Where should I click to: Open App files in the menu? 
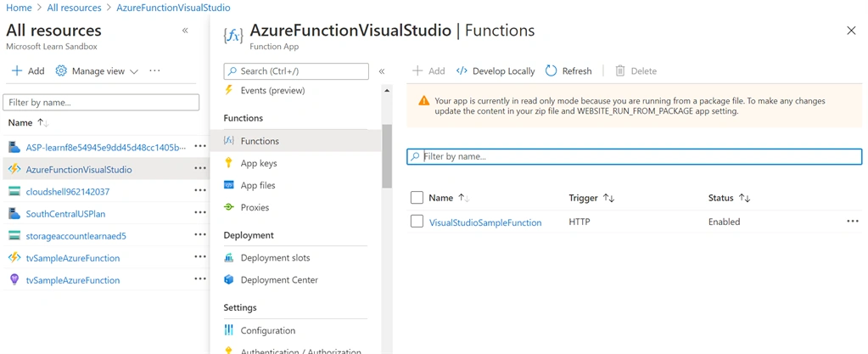[258, 186]
